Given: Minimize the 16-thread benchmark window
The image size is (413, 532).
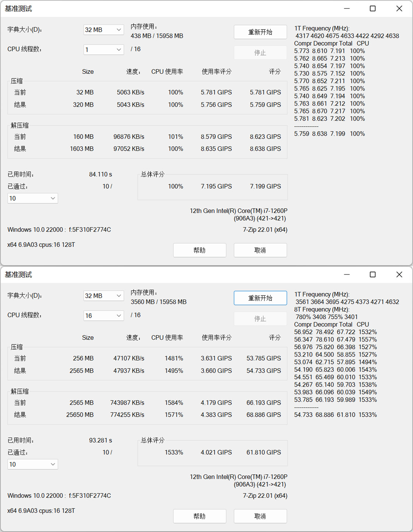Looking at the screenshot, I should pyautogui.click(x=347, y=274).
